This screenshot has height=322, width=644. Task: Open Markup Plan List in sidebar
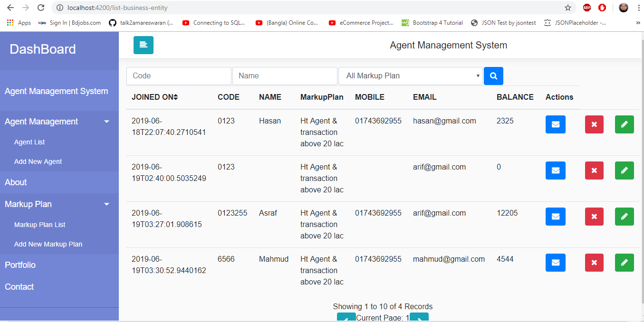pos(40,225)
